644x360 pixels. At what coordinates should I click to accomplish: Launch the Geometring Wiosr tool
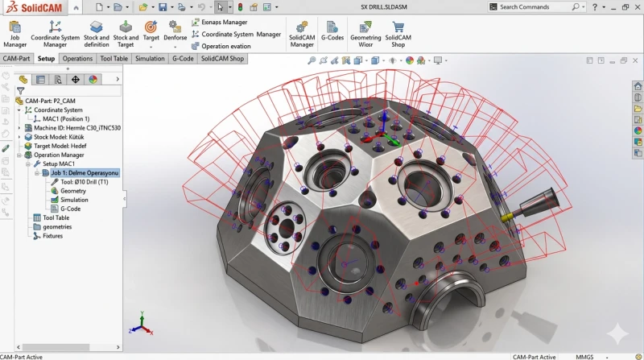click(365, 34)
